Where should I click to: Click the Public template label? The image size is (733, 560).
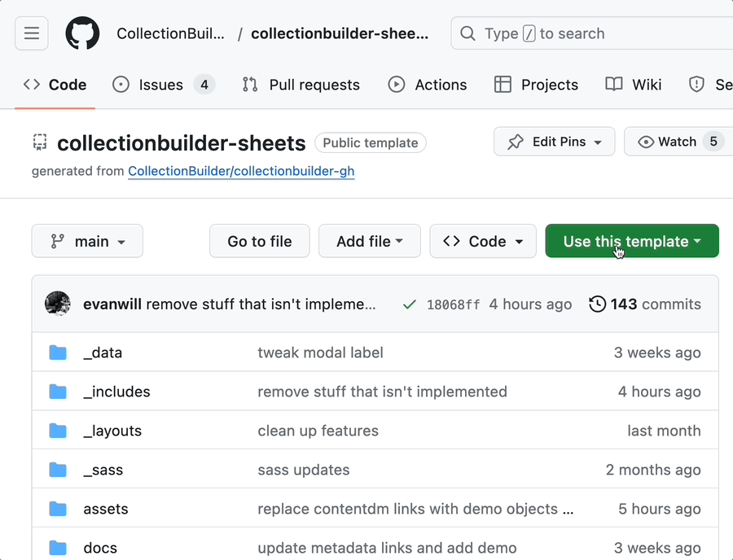pyautogui.click(x=371, y=143)
